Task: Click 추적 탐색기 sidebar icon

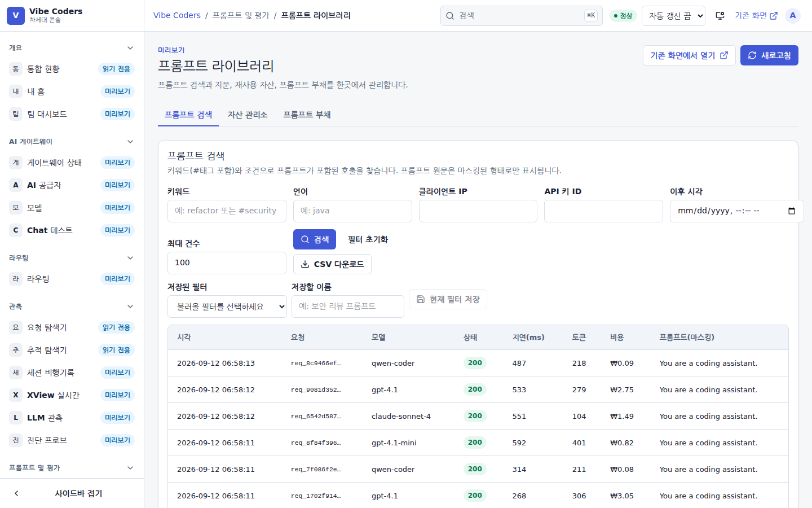Action: (16, 350)
